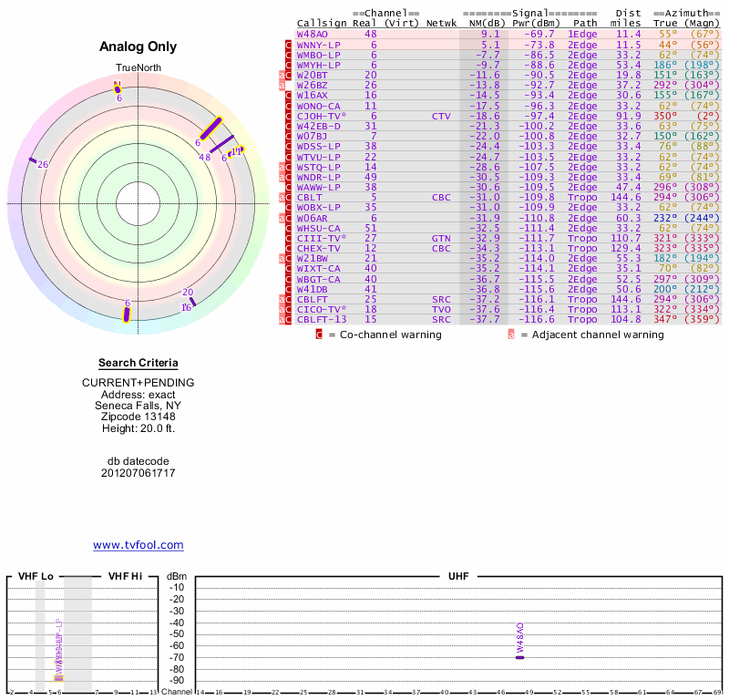729x700 pixels.
Task: Click the pink adjacent channel legend icon
Action: (x=510, y=335)
